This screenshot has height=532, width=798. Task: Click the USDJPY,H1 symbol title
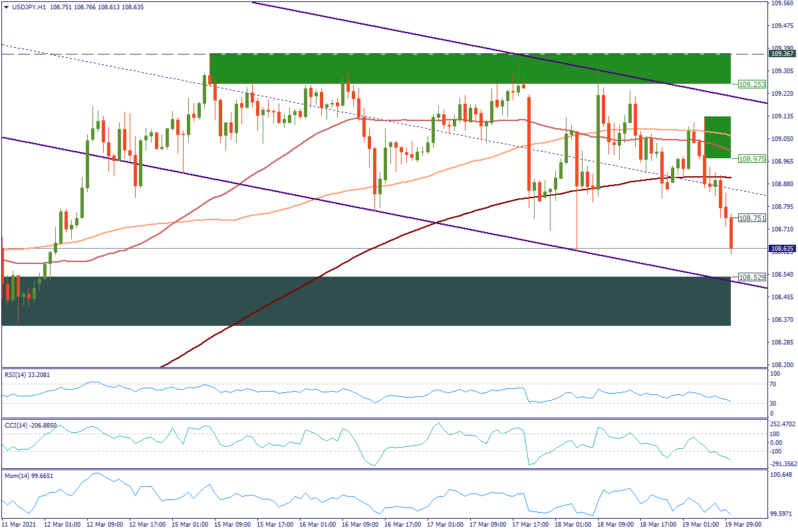[x=27, y=7]
